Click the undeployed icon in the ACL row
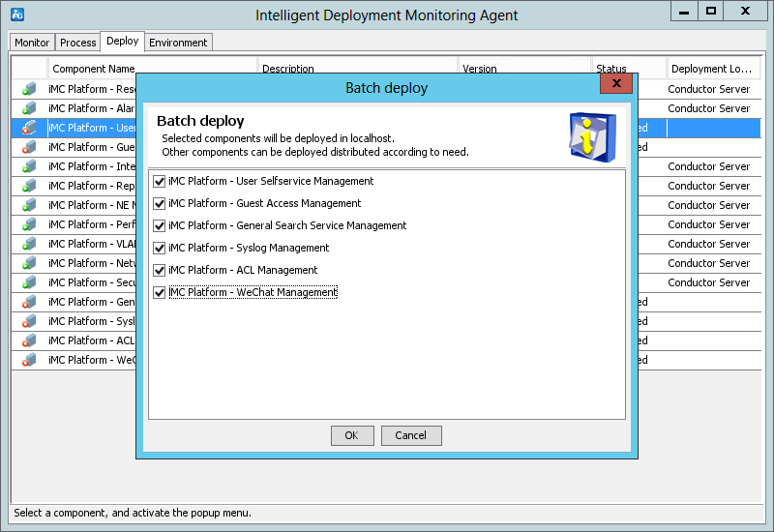Image resolution: width=774 pixels, height=532 pixels. [29, 340]
